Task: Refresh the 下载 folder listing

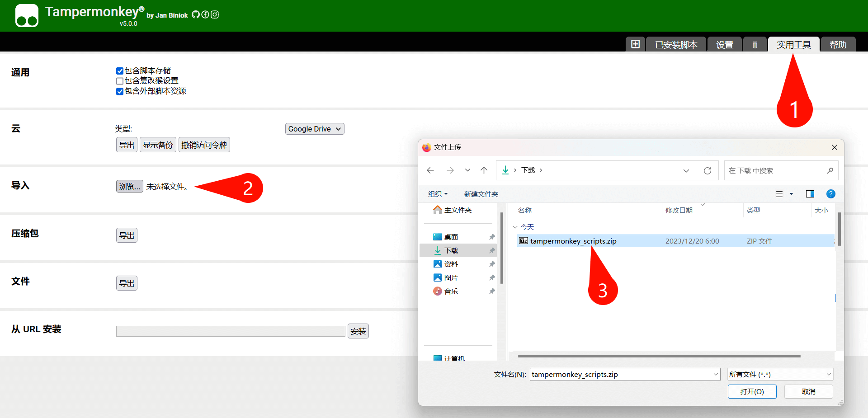Action: (708, 170)
